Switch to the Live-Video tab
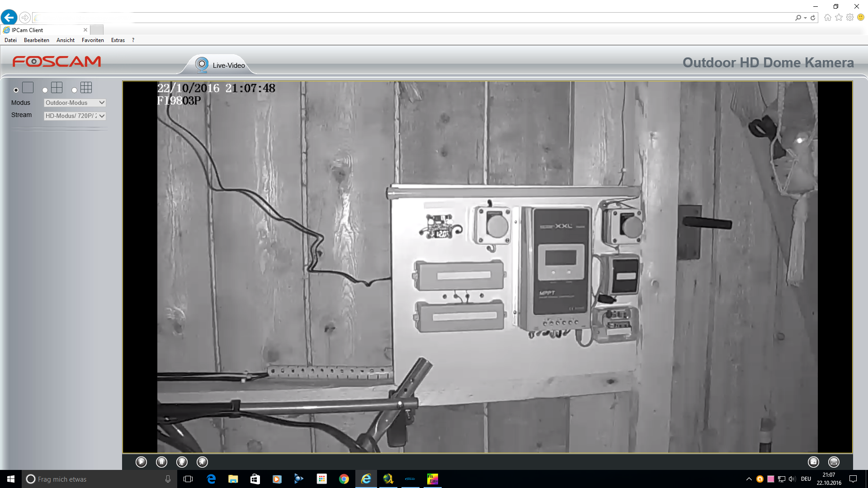The width and height of the screenshot is (868, 488). (x=221, y=65)
